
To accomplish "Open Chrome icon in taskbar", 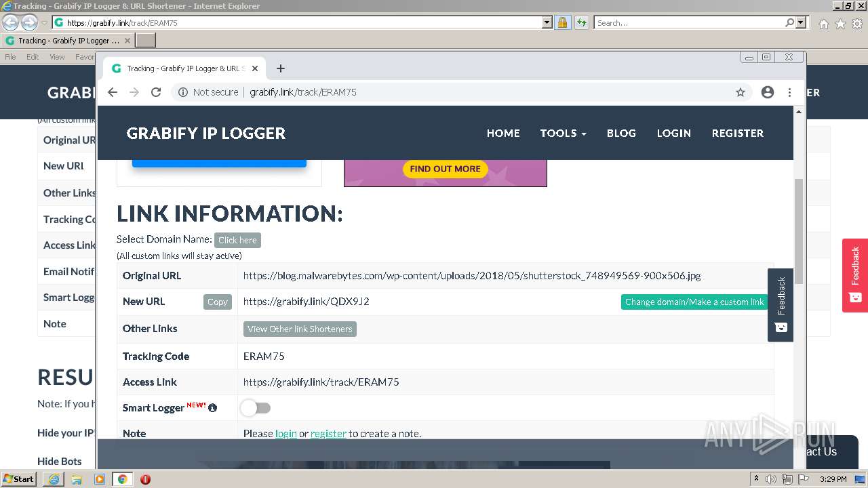I will 122,479.
